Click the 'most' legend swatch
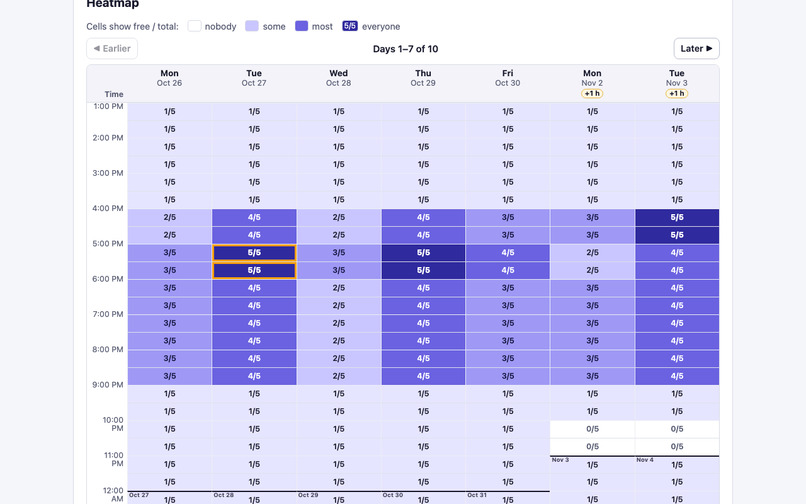This screenshot has height=504, width=806. (301, 26)
